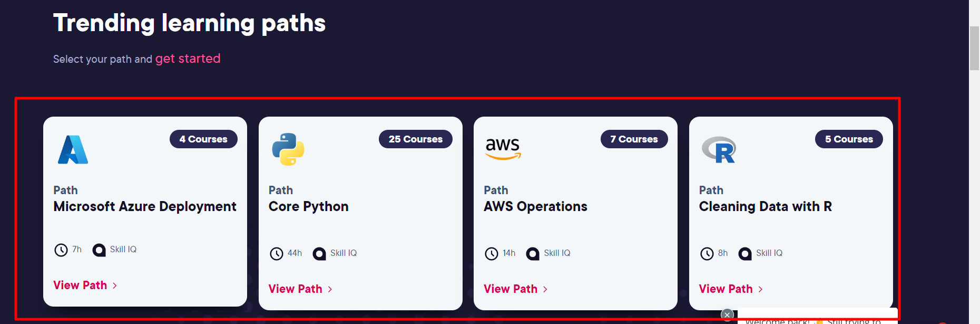Viewport: 980px width, 324px height.
Task: Click the 7 Courses badge
Action: pyautogui.click(x=634, y=139)
